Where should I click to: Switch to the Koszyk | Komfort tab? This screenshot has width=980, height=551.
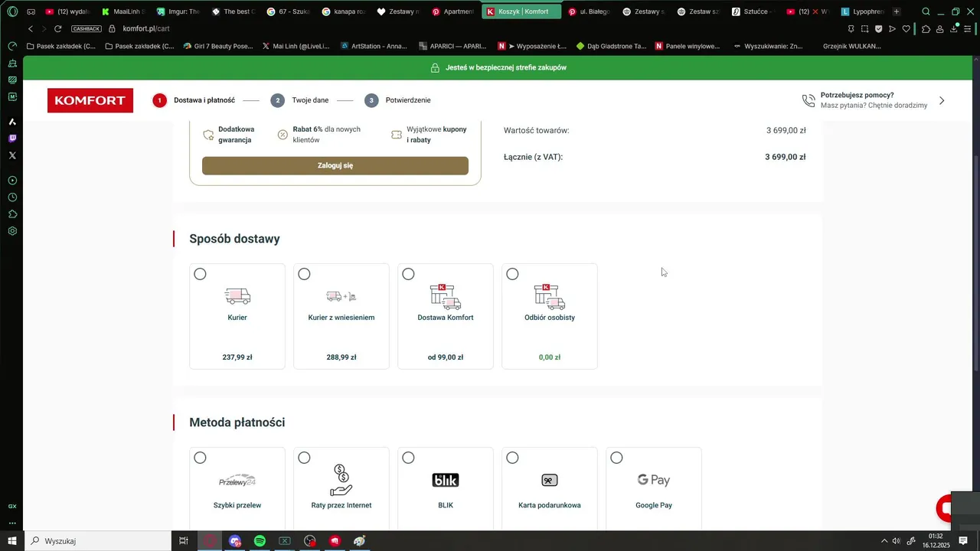522,11
